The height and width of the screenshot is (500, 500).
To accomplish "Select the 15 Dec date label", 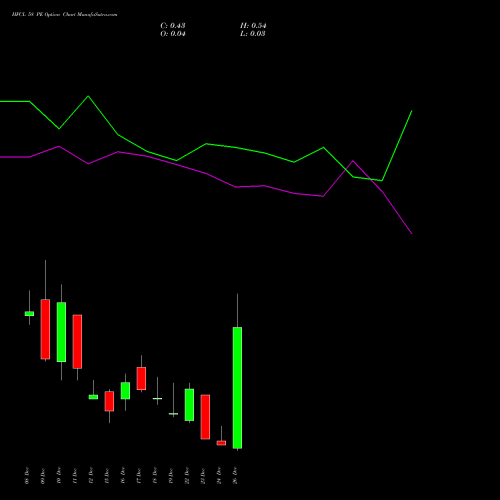I will (x=107, y=475).
